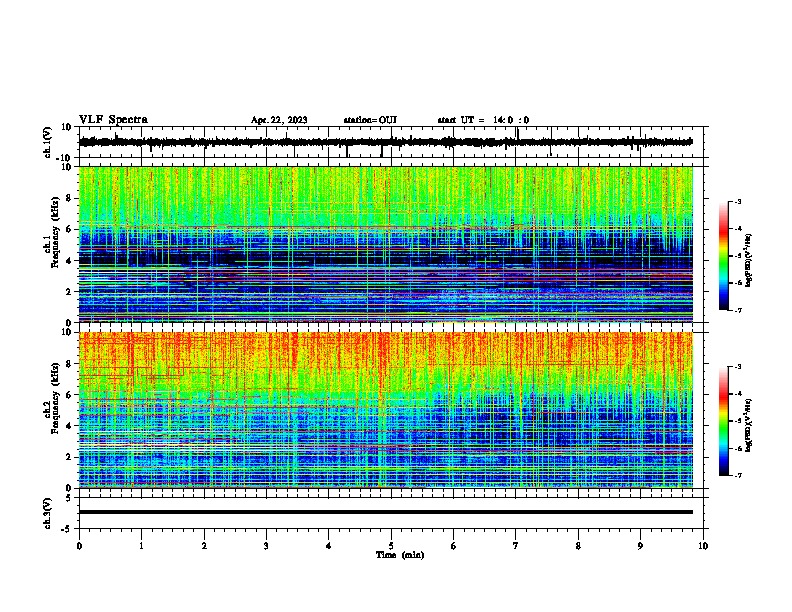792x612 pixels.
Task: Click time axis tick label "6"
Action: 454,546
